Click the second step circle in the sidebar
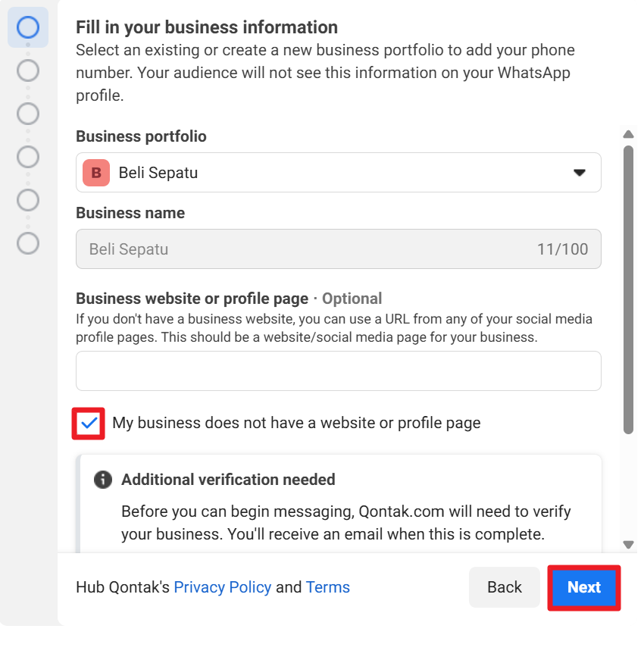 [28, 71]
